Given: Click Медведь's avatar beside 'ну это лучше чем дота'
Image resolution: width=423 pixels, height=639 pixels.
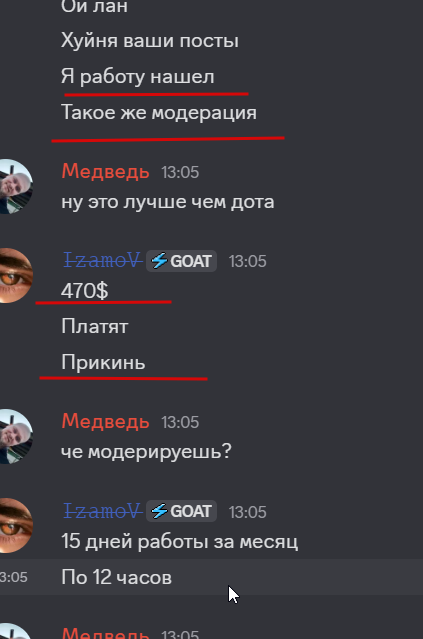Looking at the screenshot, I should click(15, 187).
